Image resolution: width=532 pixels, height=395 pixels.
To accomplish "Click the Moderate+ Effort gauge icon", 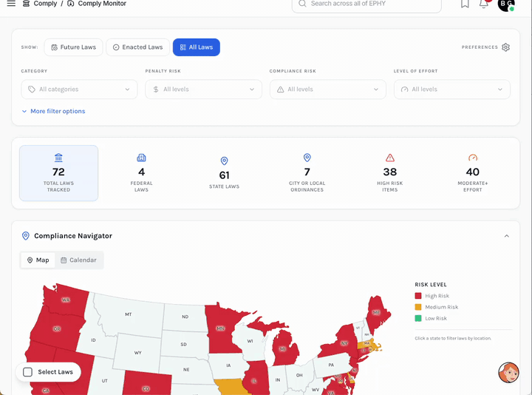I will point(473,158).
